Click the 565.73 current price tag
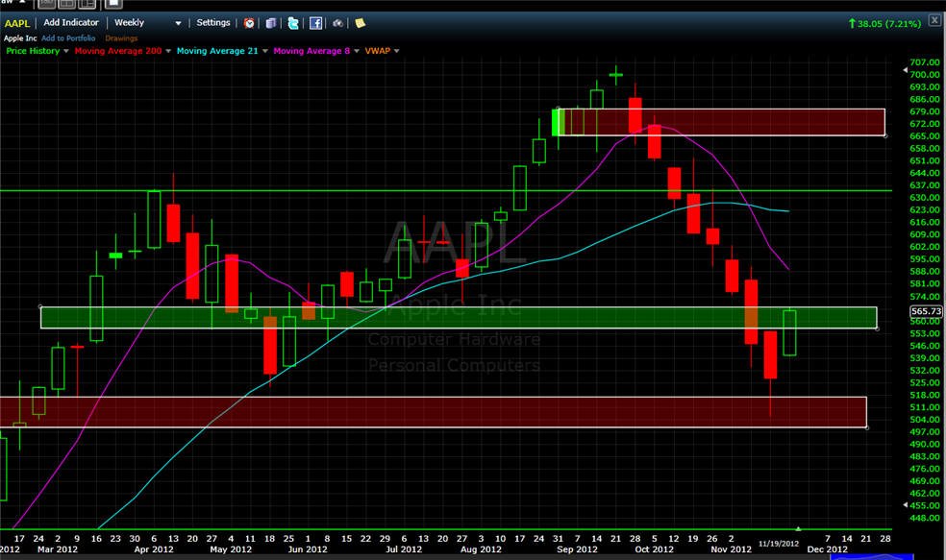The height and width of the screenshot is (560, 946). (926, 311)
